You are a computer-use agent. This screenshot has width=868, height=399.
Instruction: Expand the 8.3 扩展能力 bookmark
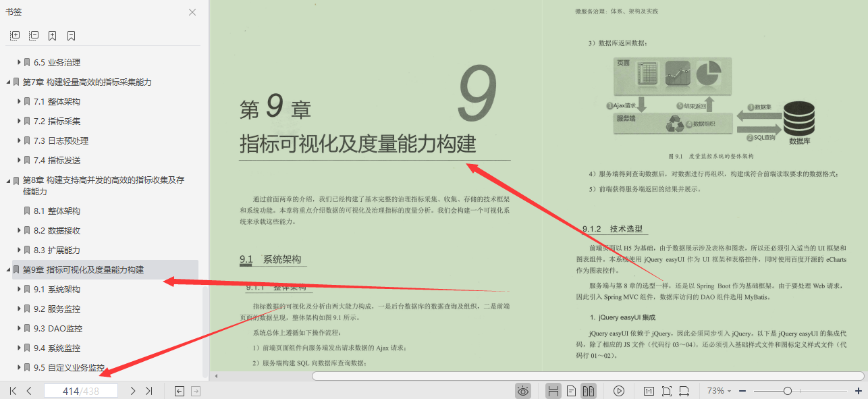pos(19,250)
